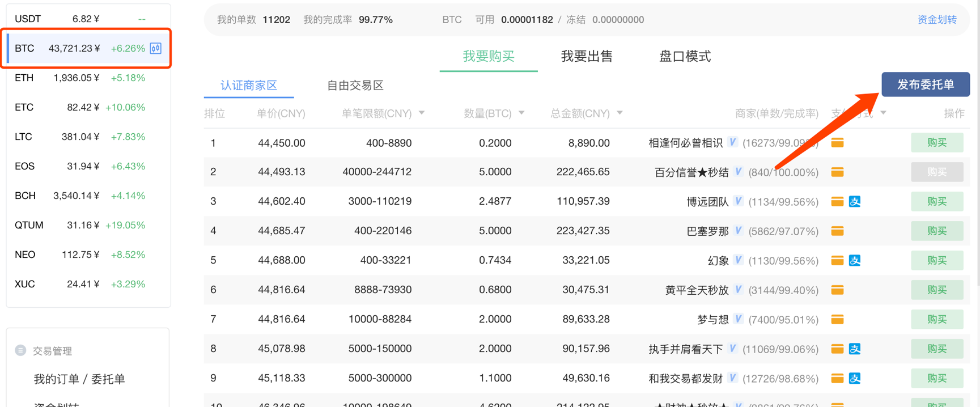Viewport: 980px width, 407px height.
Task: Click the 交易管理 section header
Action: 52,351
